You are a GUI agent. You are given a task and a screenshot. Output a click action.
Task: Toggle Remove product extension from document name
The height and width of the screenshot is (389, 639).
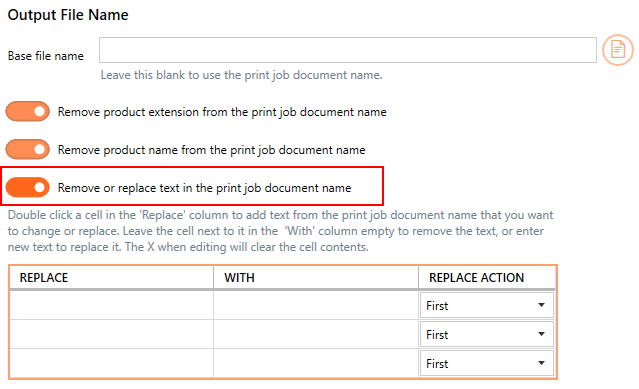click(28, 112)
